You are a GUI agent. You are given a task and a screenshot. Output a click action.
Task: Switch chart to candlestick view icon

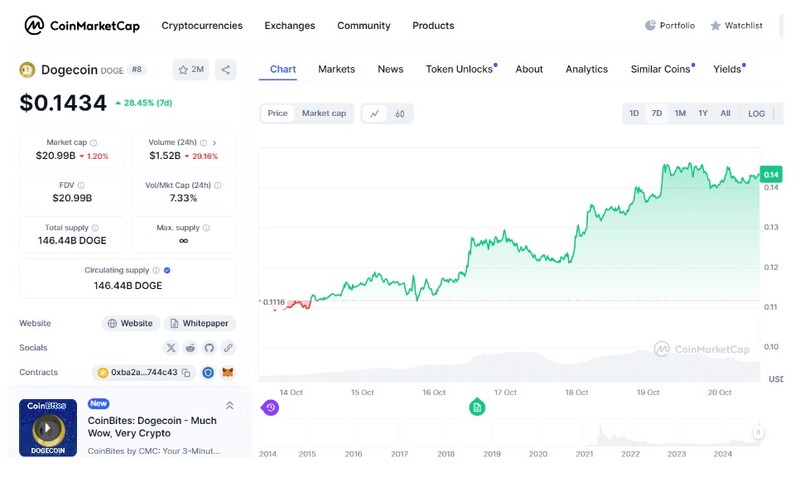(400, 114)
